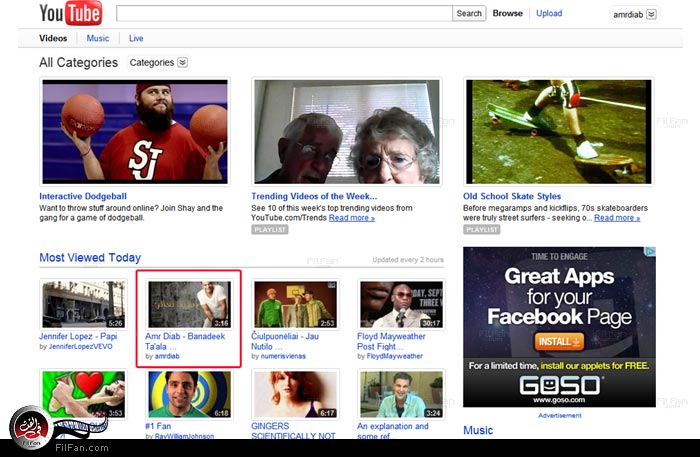Image resolution: width=700 pixels, height=457 pixels.
Task: Open the Old School Skate Styles thumbnail
Action: [x=559, y=131]
